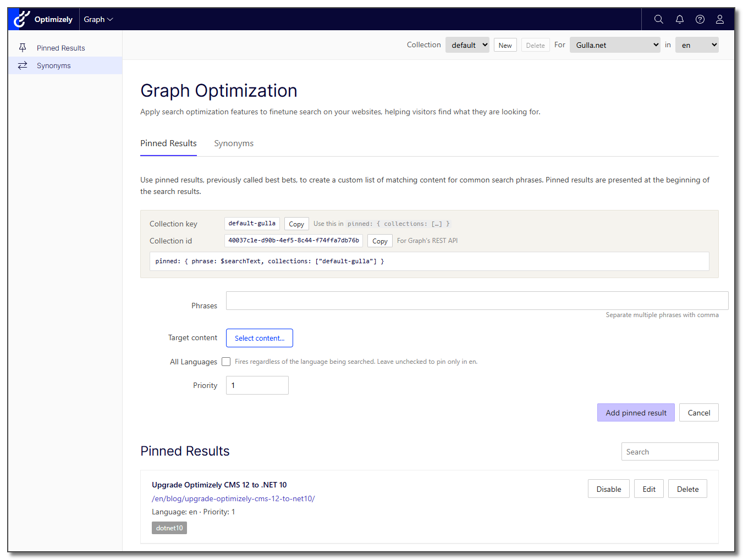
Task: Focus the Pinned Results Search field
Action: pos(670,452)
